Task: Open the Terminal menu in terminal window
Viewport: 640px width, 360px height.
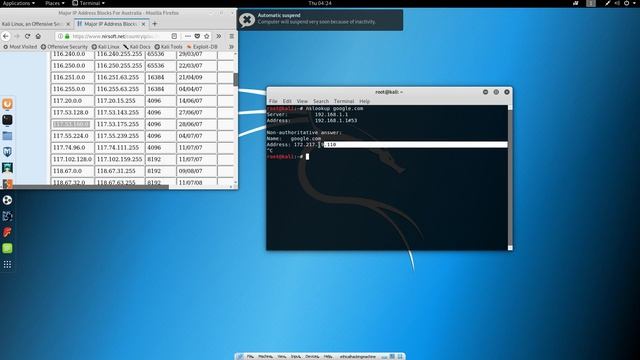Action: [x=344, y=101]
